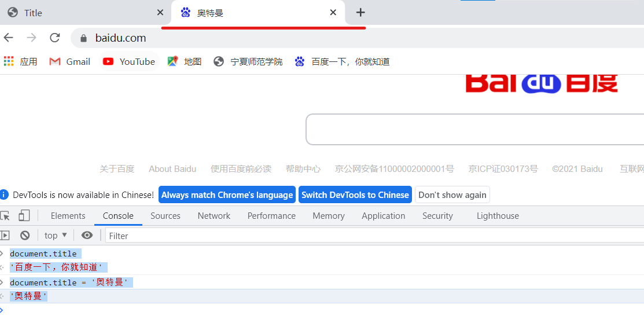The width and height of the screenshot is (644, 334).
Task: Toggle the device toolbar icon
Action: click(x=24, y=216)
